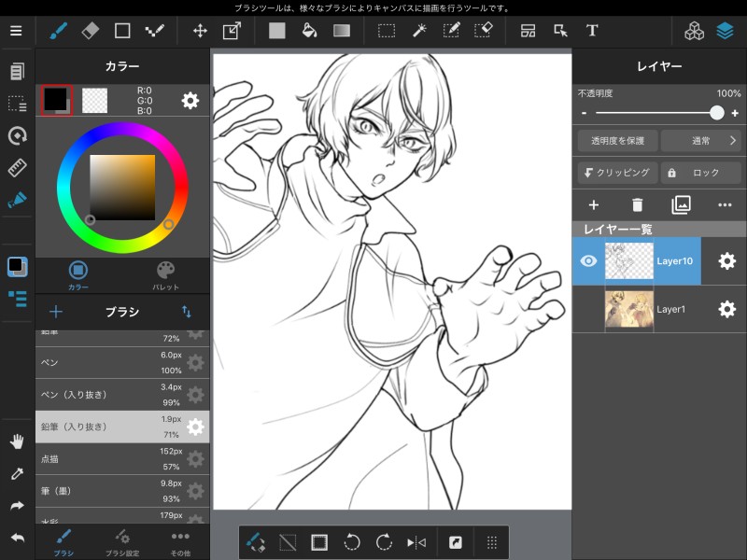Select the Magic Wand tool
This screenshot has height=560, width=747.
(x=419, y=31)
